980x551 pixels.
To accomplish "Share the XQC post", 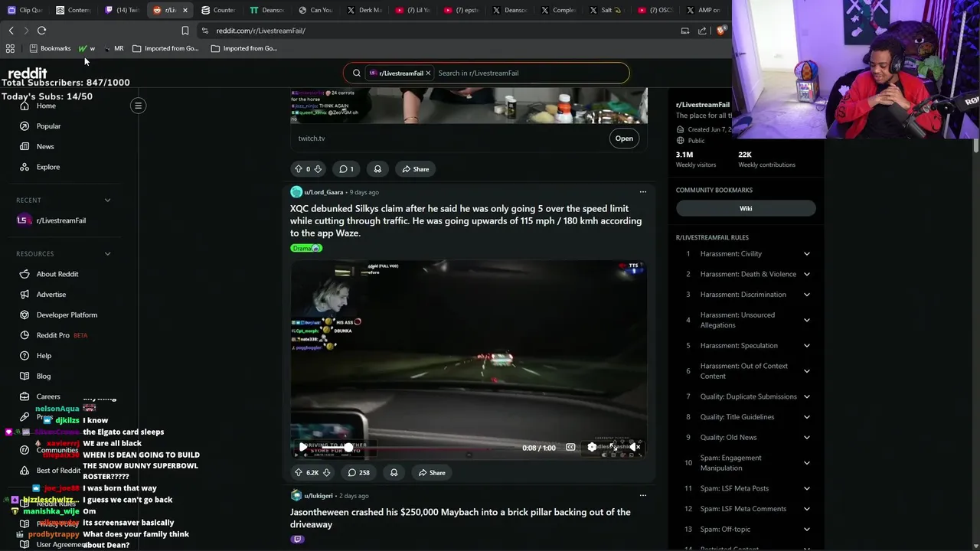I will (431, 473).
